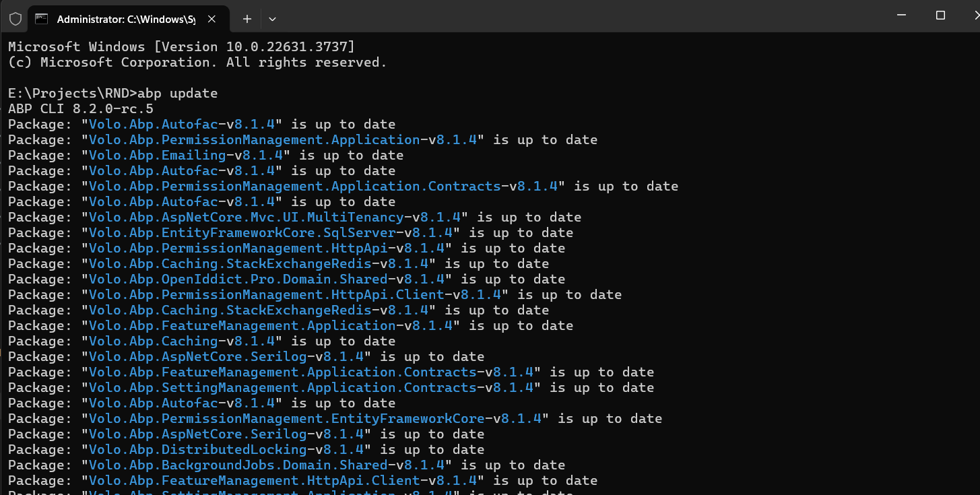Image resolution: width=980 pixels, height=495 pixels.
Task: Click the Volo.Abp.EntityFrameworkCore.SqlServer package name
Action: point(242,233)
